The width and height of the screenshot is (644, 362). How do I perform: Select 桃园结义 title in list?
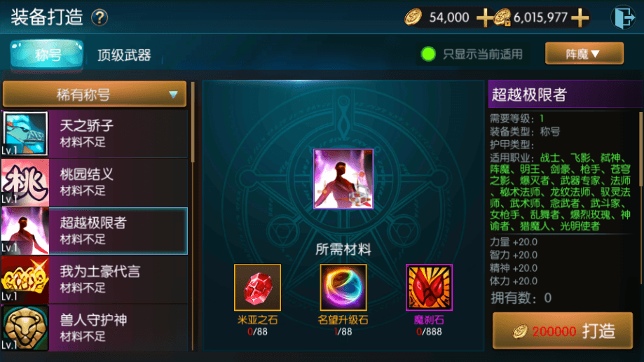(x=95, y=182)
